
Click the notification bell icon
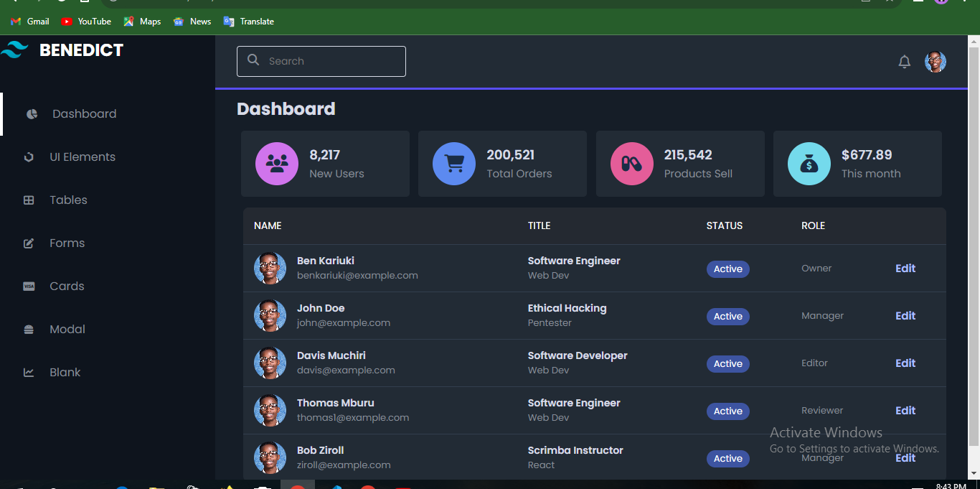(905, 62)
